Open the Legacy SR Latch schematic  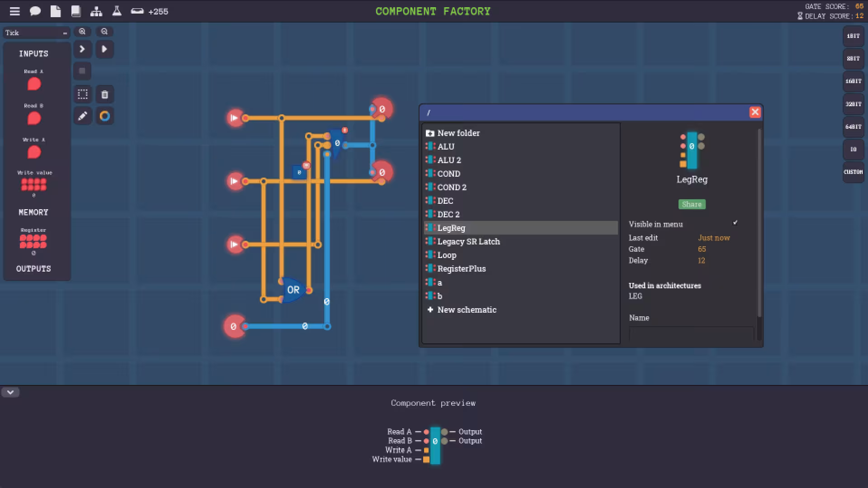(521, 241)
